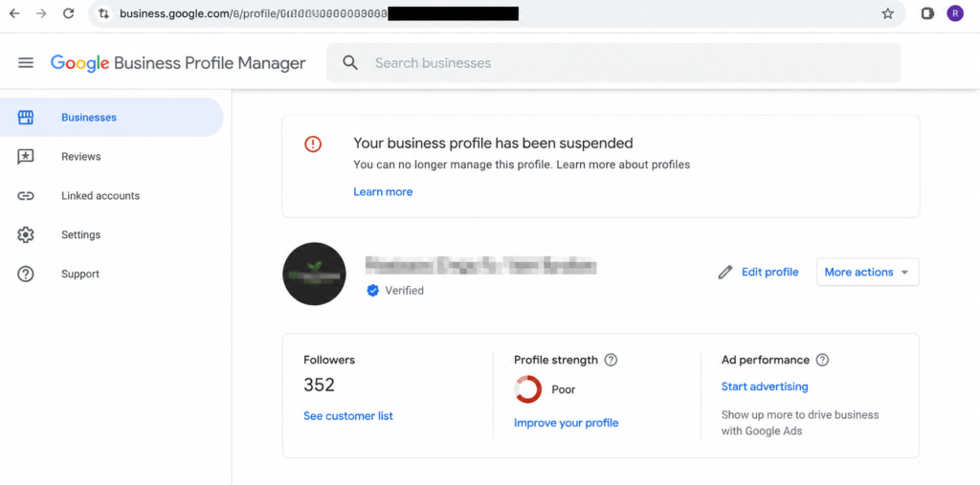
Task: Click the Profile strength heading text
Action: 556,360
